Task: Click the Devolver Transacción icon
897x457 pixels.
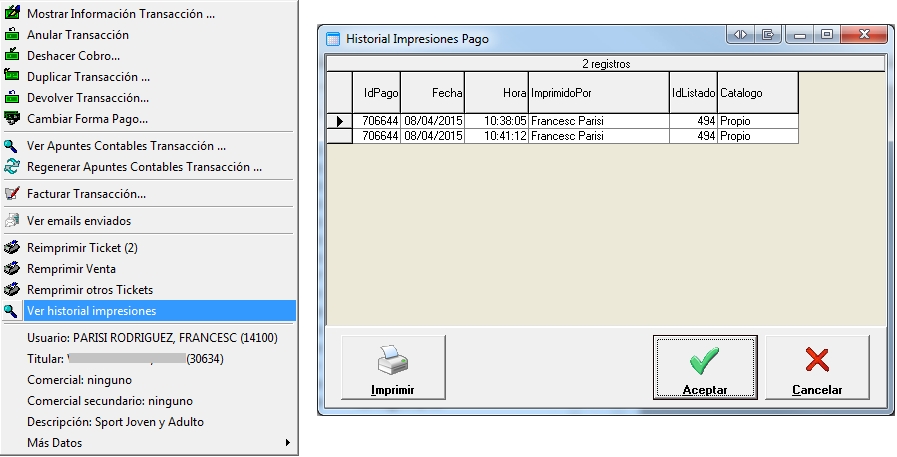Action: tap(12, 97)
